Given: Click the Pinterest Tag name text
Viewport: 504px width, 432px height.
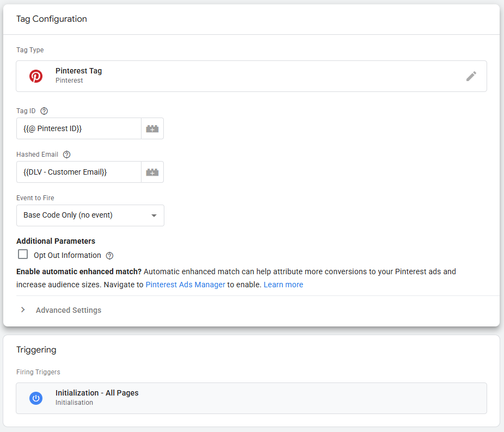Looking at the screenshot, I should click(78, 71).
